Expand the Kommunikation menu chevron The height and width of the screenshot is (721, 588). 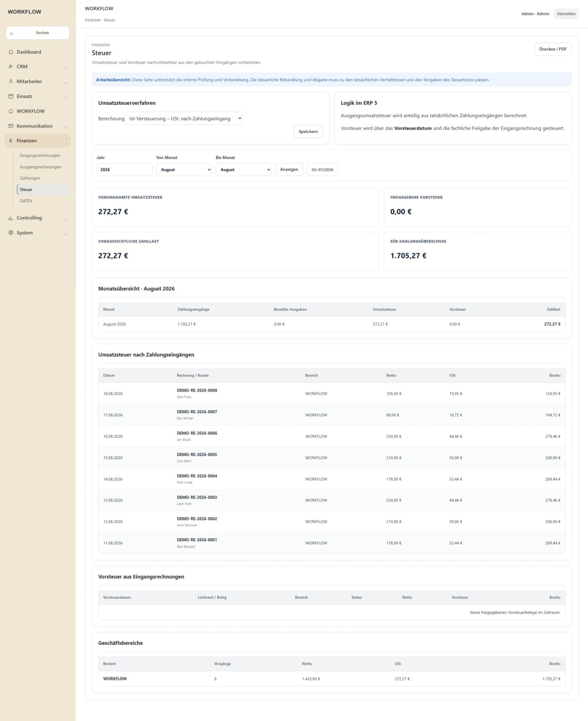pos(66,128)
